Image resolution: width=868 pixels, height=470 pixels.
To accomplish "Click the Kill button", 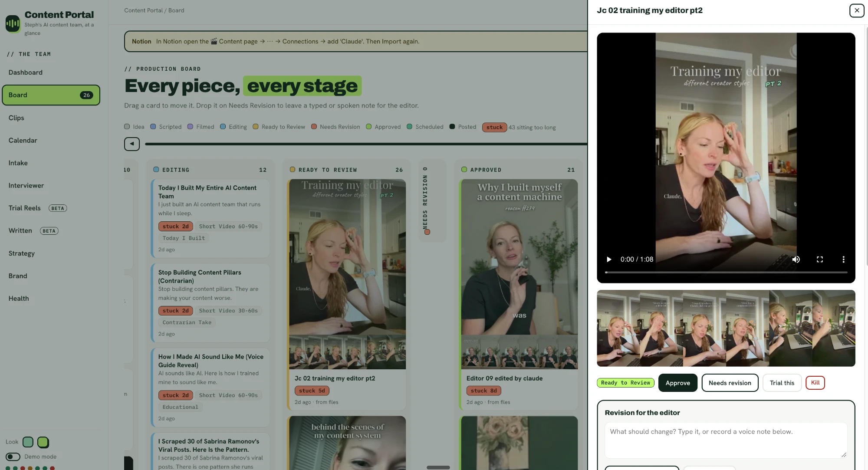I will coord(815,382).
